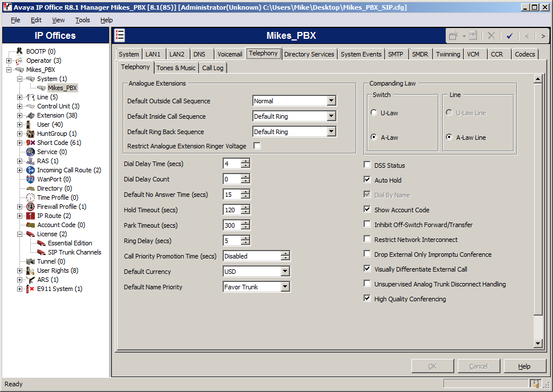
Task: Collapse the License tree node
Action: click(x=20, y=234)
